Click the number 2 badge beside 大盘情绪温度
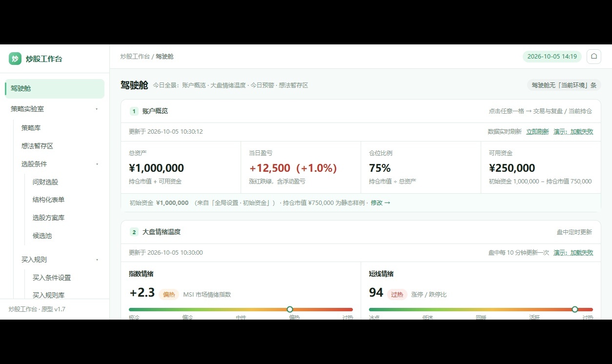 [x=134, y=232]
